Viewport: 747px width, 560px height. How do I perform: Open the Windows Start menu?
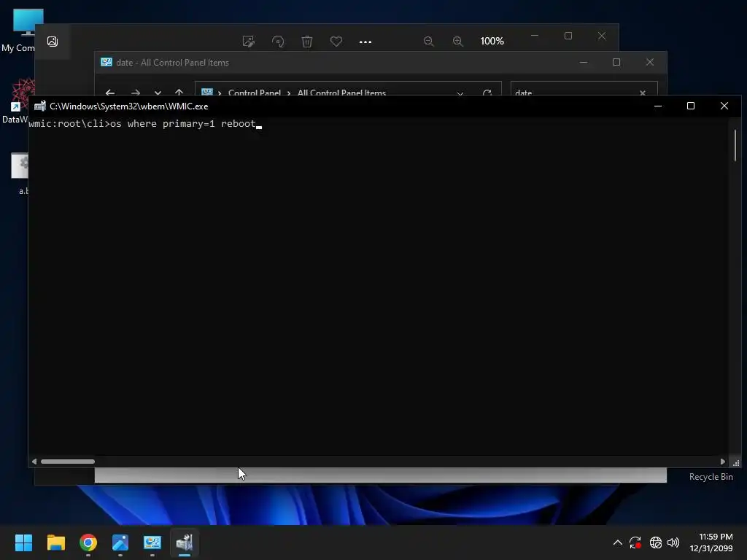(x=23, y=542)
